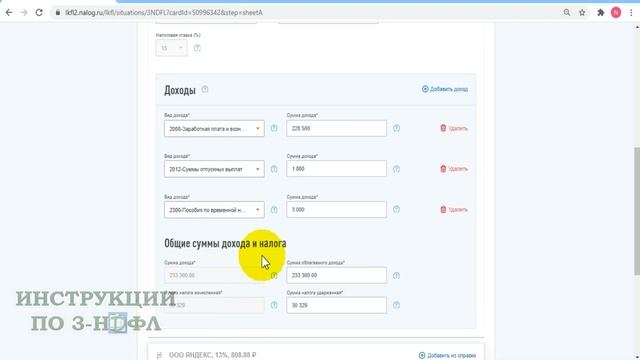The height and width of the screenshot is (360, 640).
Task: Click the help icon beside the 2012-Суммы отпускных dropdown
Action: tap(274, 169)
